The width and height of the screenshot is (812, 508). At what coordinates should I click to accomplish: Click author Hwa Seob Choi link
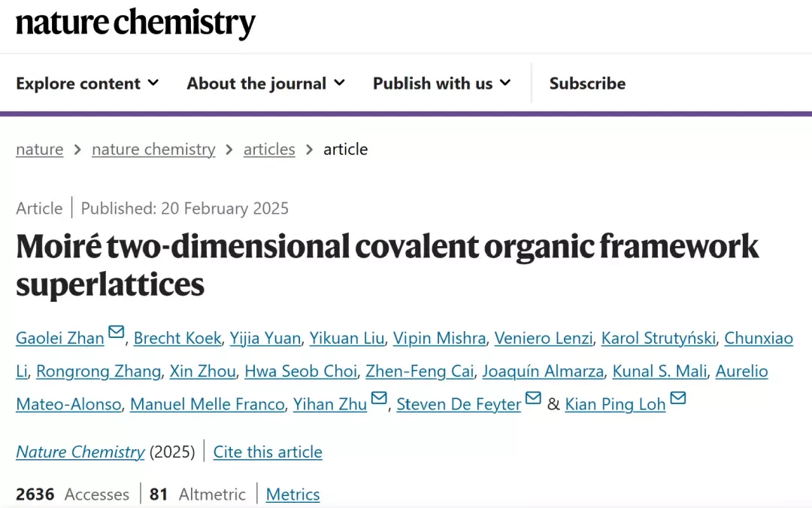click(301, 372)
